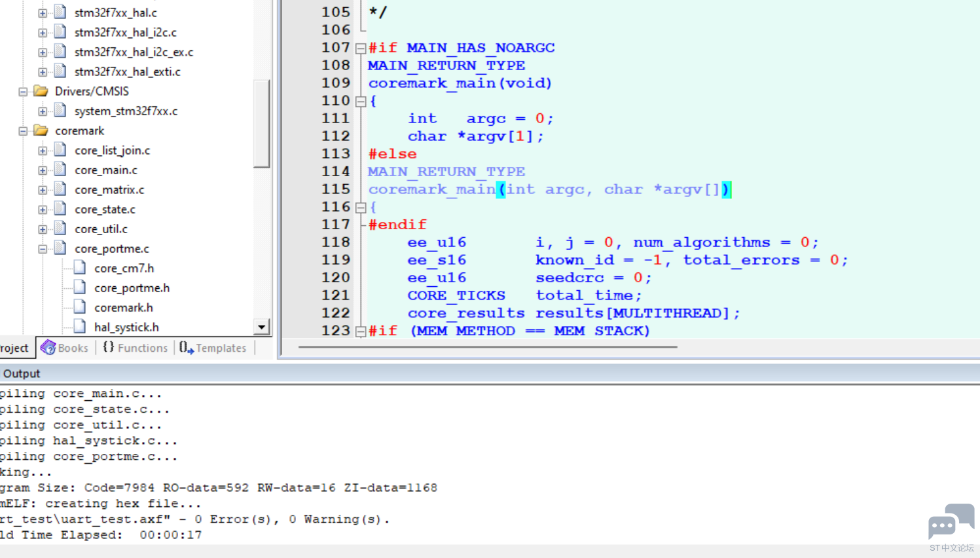
Task: Collapse the #if MAIN_HAS_NOARGC fold at line 107
Action: pos(361,48)
